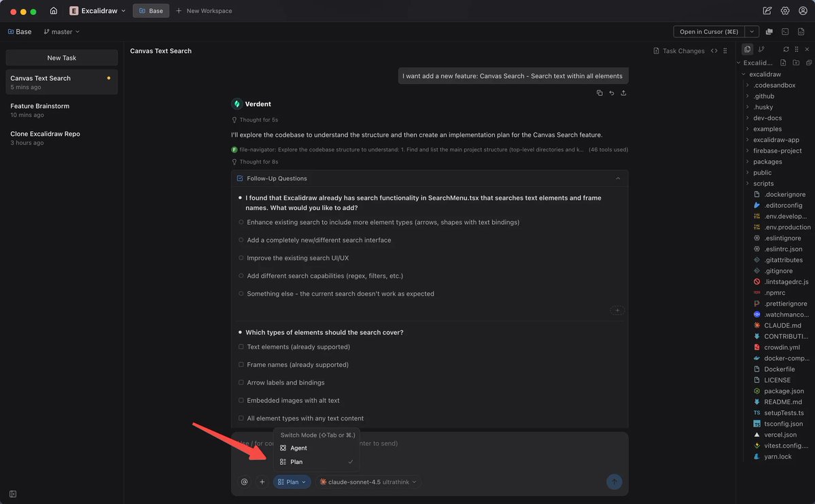
Task: Open the code view brackets icon
Action: tap(714, 51)
